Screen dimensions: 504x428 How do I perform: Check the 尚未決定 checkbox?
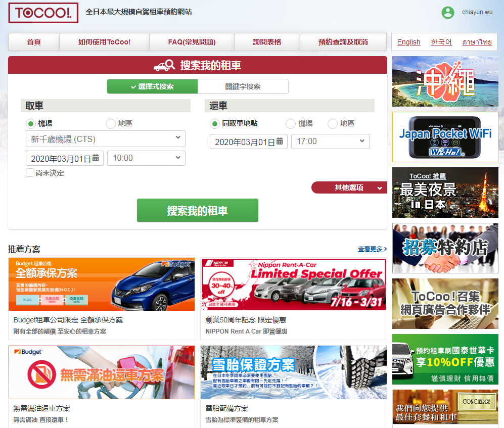click(30, 172)
